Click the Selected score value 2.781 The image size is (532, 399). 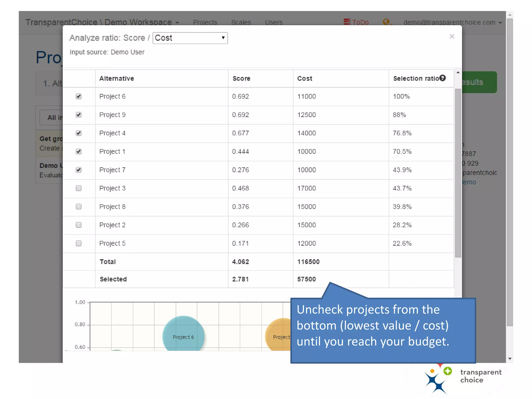click(x=241, y=279)
